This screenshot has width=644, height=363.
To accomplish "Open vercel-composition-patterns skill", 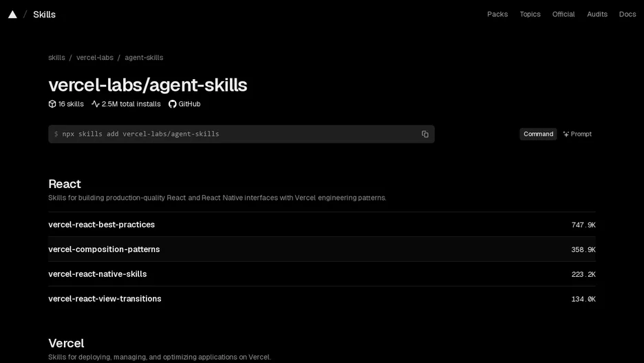I will pos(321,249).
